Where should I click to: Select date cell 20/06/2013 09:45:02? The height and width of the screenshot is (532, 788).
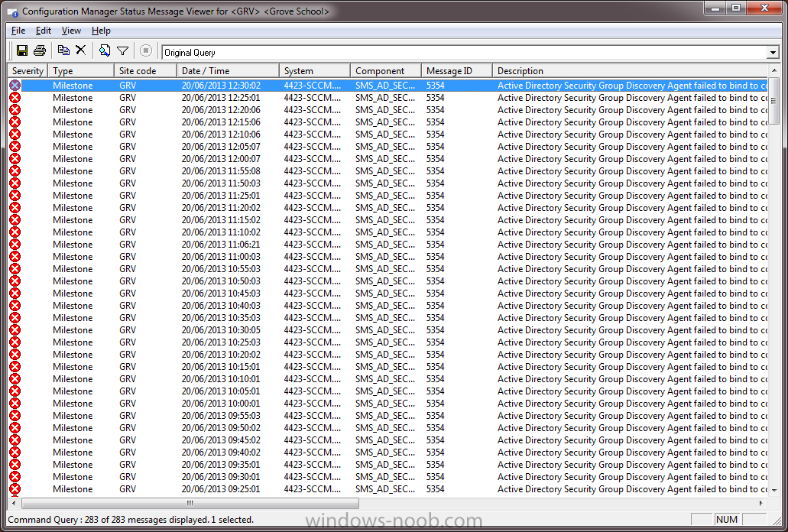(x=221, y=440)
